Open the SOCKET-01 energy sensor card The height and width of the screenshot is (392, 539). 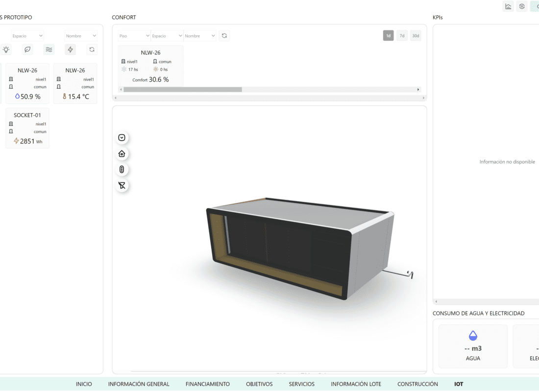click(27, 128)
